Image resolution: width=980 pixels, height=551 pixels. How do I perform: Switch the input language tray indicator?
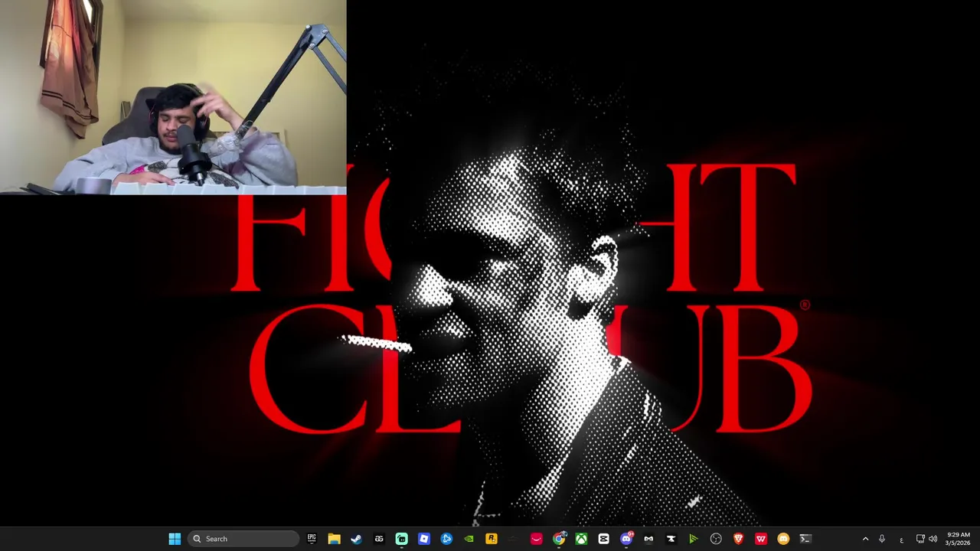pos(901,540)
